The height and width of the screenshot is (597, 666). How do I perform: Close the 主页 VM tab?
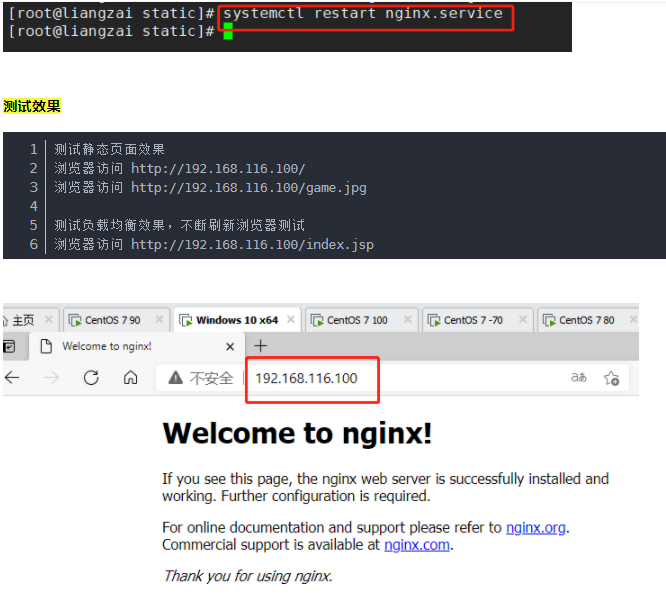49,319
